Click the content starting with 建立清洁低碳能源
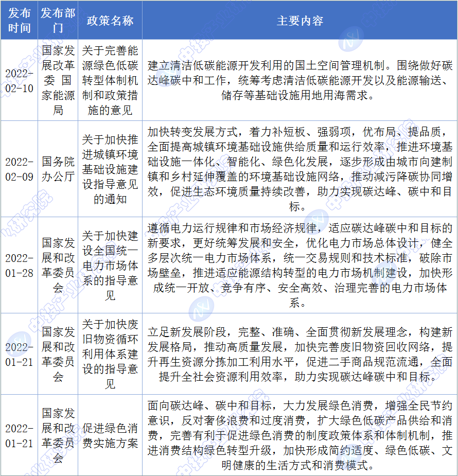The width and height of the screenshot is (458, 476). pos(300,81)
